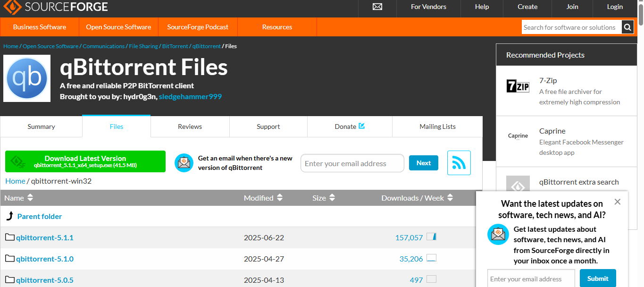Click the email alert envelope icon
Screen dimensions: 644x287
pos(184,163)
